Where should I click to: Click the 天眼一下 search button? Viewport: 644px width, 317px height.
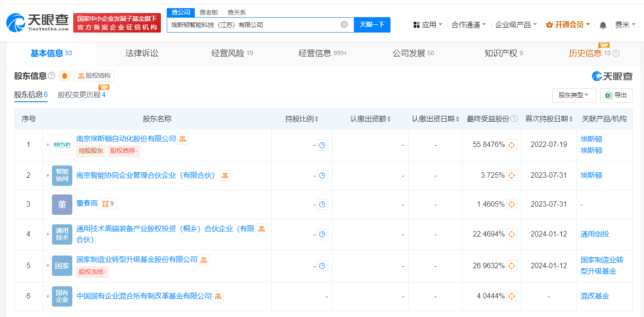(372, 25)
